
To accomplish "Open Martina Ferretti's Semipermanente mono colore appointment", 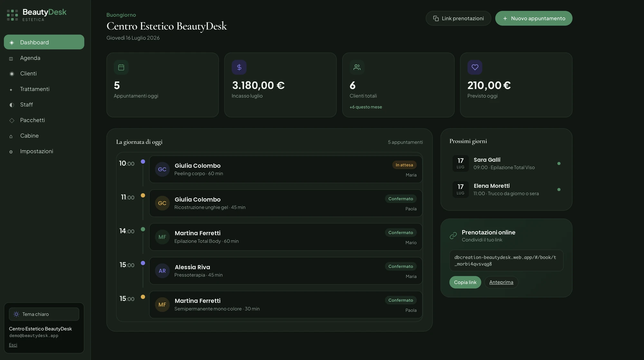I will pos(286,305).
